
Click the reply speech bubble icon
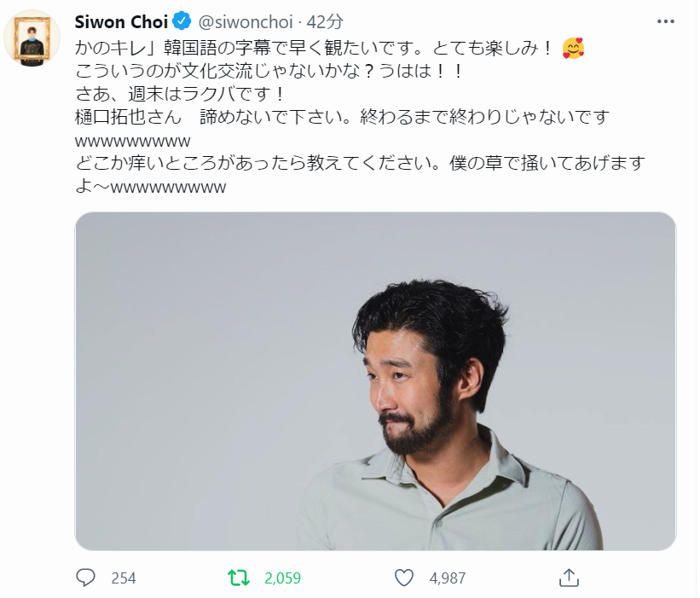(x=85, y=578)
